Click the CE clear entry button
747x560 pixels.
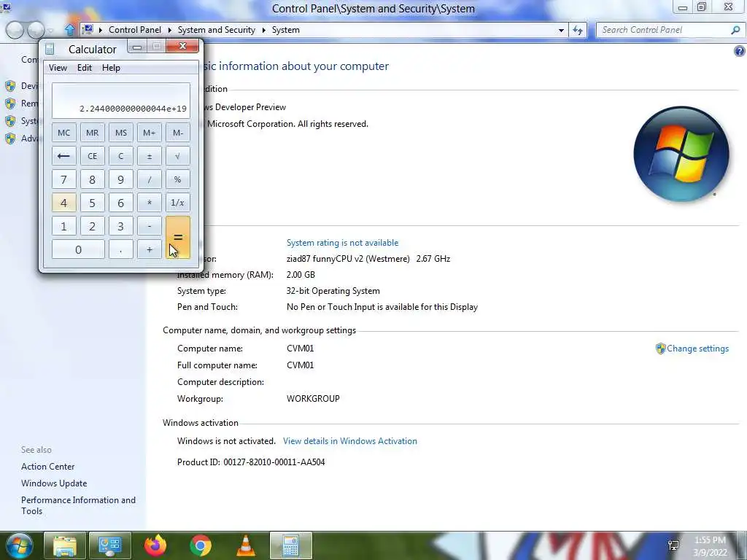coord(93,156)
